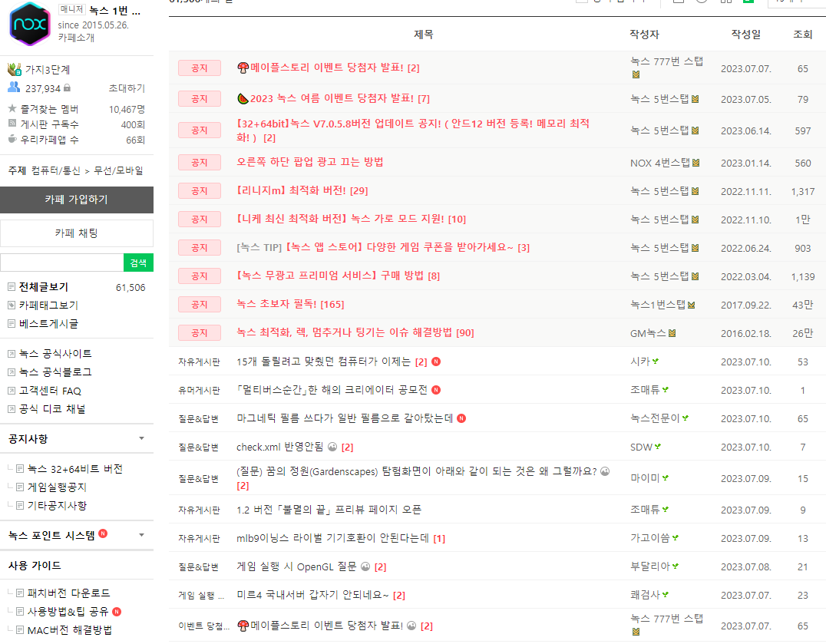Click the mushroom icon in the first notice
The width and height of the screenshot is (826, 644).
tap(243, 68)
